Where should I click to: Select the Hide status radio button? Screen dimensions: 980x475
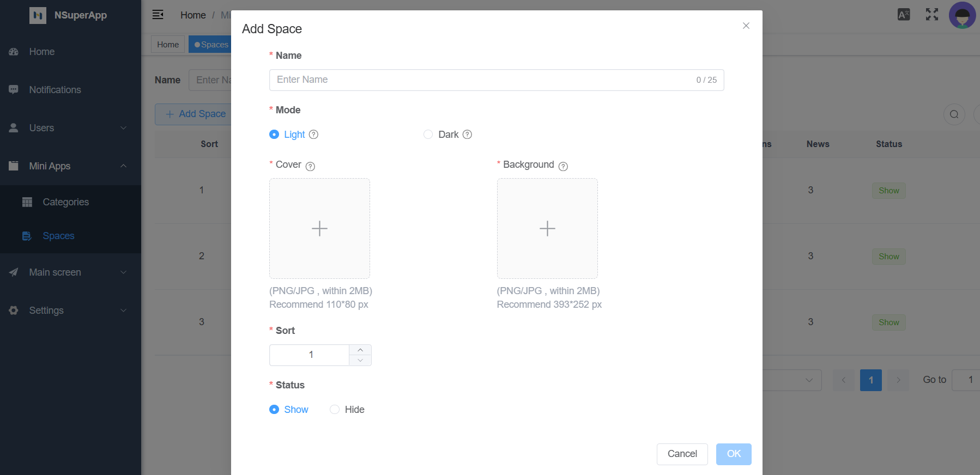(335, 410)
